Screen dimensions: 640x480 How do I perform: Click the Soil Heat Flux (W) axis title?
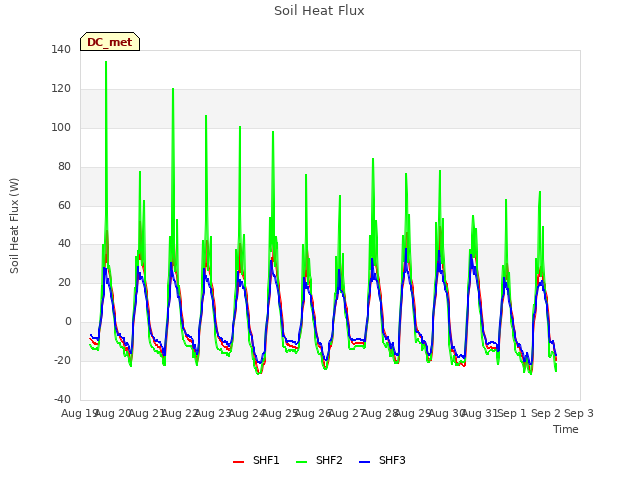point(14,225)
